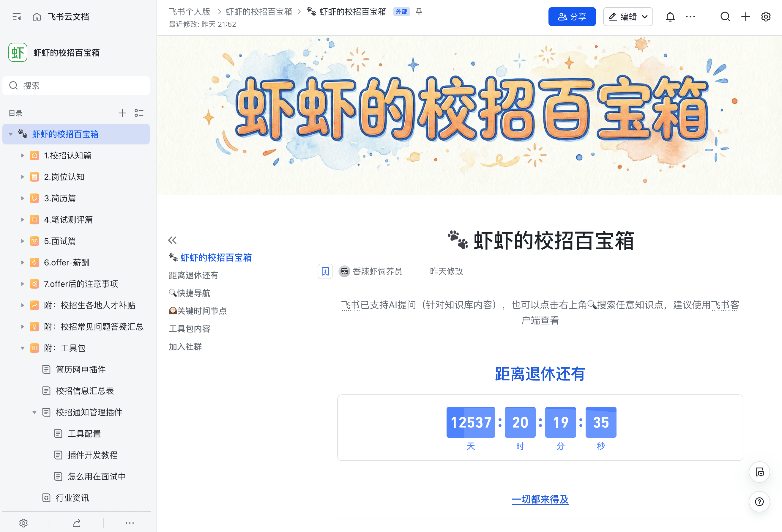The height and width of the screenshot is (532, 782).
Task: Click the 搜索 input field
Action: point(76,86)
